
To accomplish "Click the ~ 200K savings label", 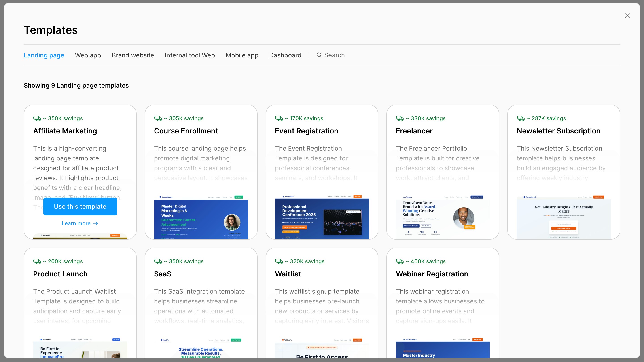I will tap(63, 261).
